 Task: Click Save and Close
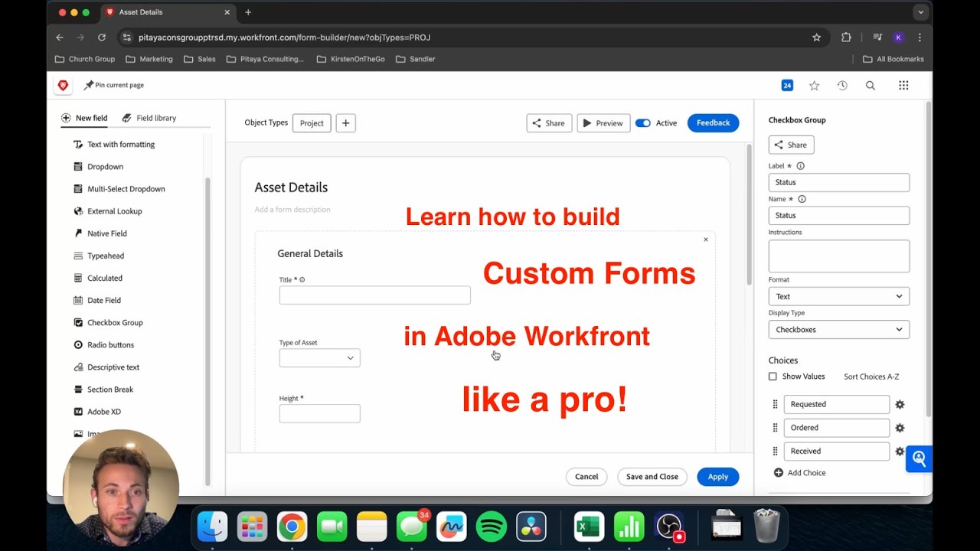(652, 477)
